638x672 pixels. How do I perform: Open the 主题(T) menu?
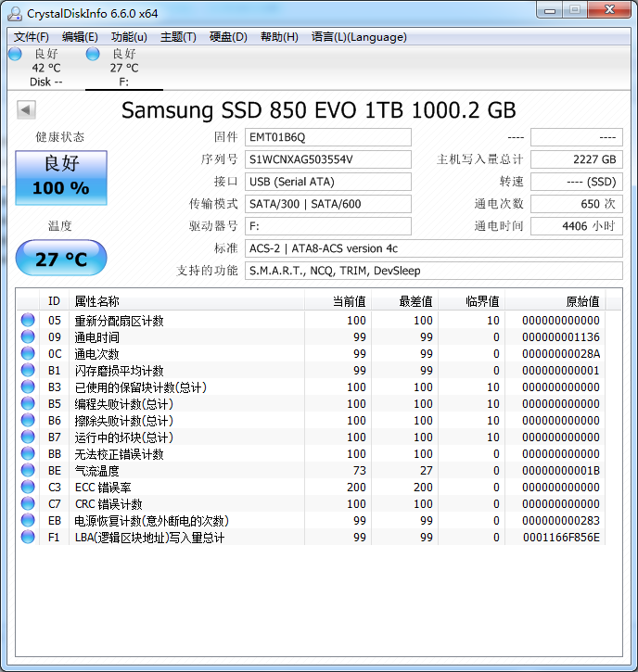[x=178, y=37]
